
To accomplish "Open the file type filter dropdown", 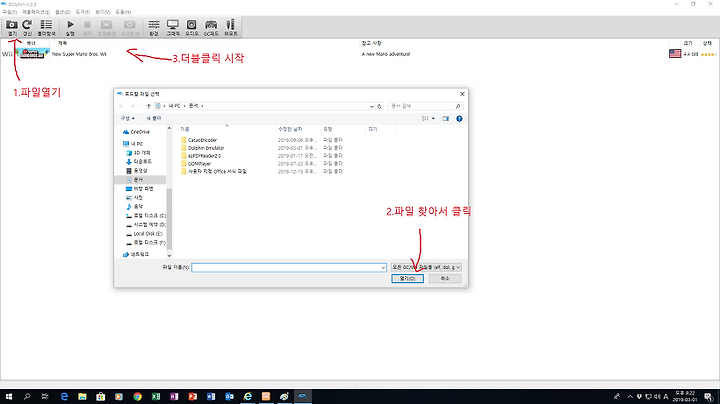I will [426, 267].
